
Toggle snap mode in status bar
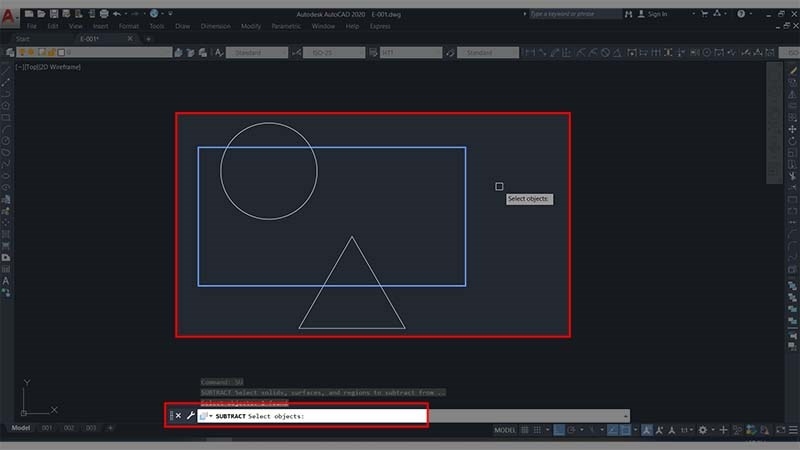pyautogui.click(x=537, y=430)
